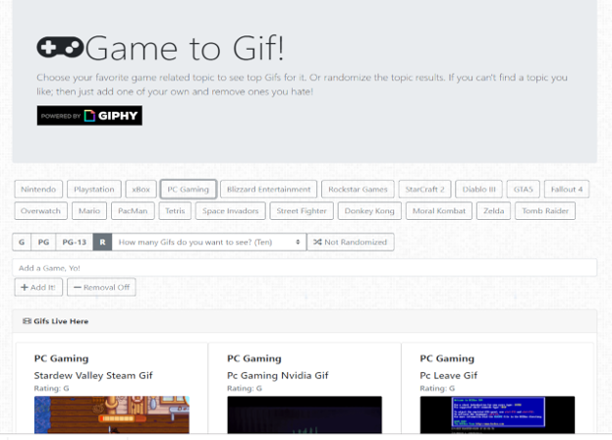The height and width of the screenshot is (440, 612).
Task: Load Space Invadors gifs
Action: coord(230,211)
